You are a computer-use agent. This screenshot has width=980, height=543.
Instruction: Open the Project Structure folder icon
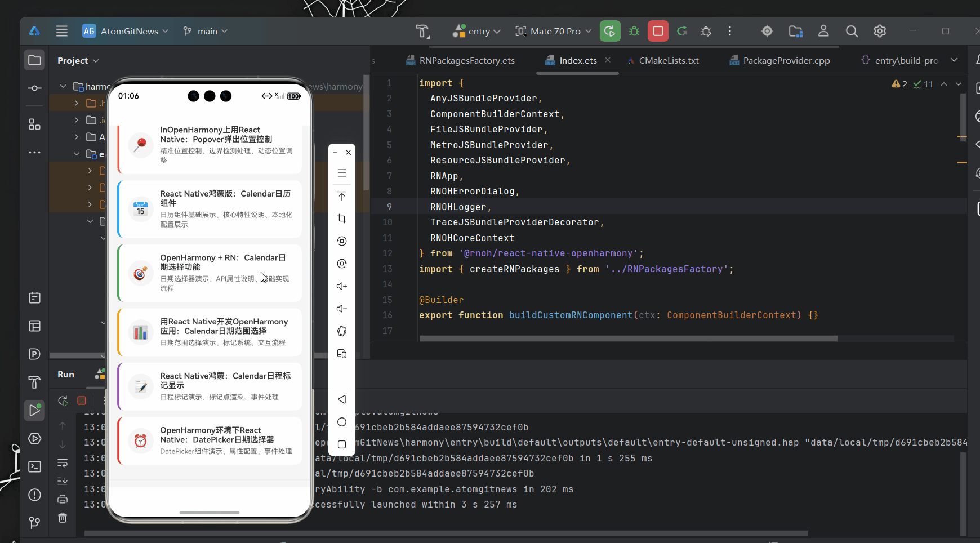click(x=795, y=31)
